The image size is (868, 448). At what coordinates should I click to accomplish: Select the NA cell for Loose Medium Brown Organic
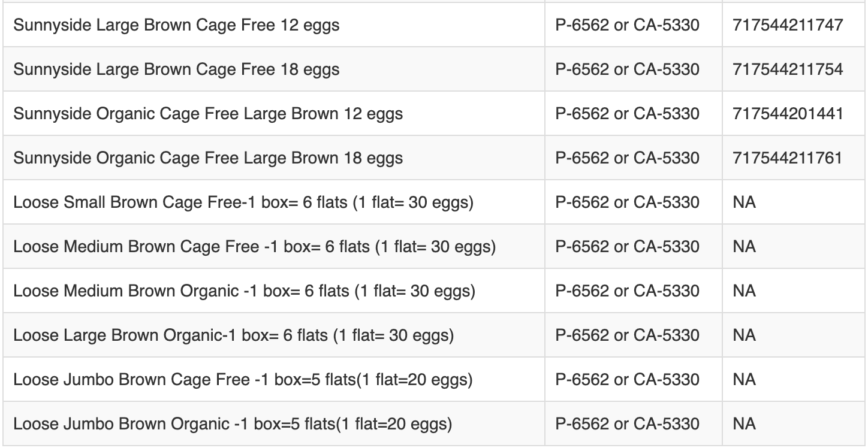click(x=744, y=291)
